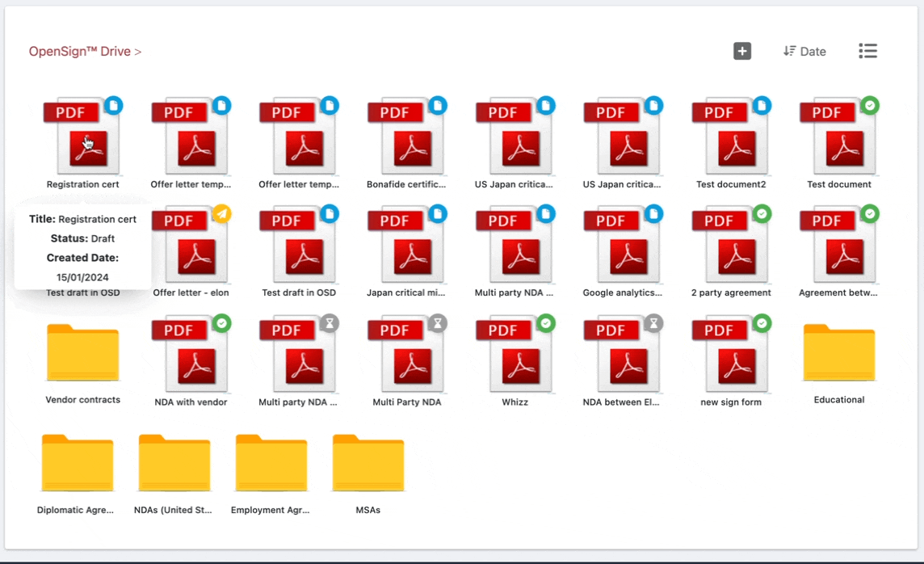Image resolution: width=924 pixels, height=564 pixels.
Task: Open the Diplomatic Agre... folder
Action: tap(78, 463)
